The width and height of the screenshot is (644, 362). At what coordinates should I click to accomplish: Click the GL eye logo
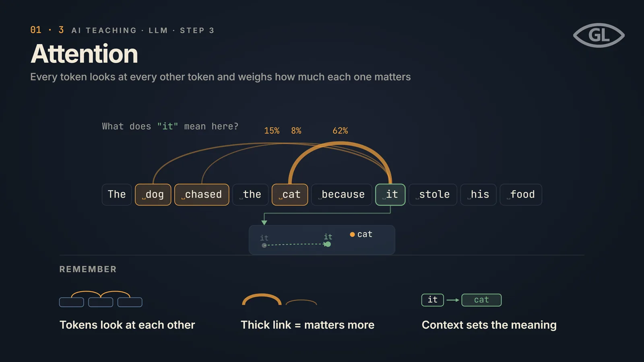coord(599,35)
